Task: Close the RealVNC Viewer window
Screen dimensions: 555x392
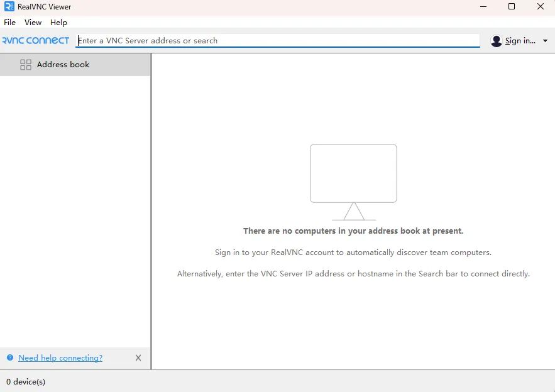Action: [x=541, y=7]
